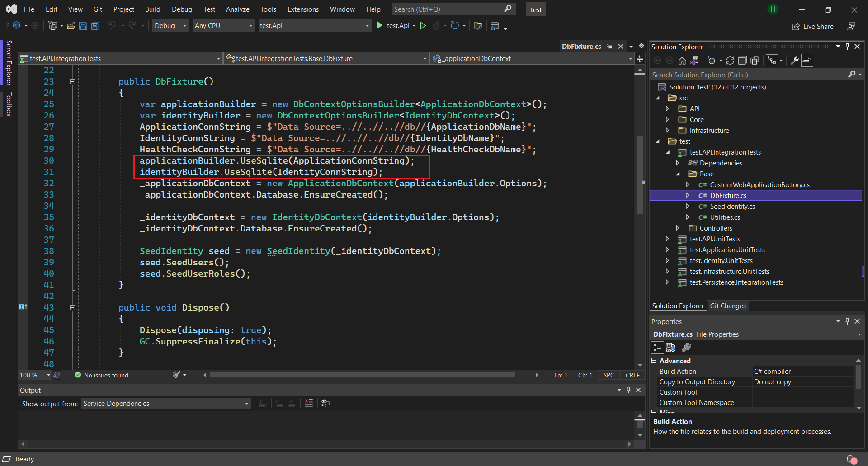Click the notifications bell in status bar
Viewport: 868px width, 466px height.
851,459
